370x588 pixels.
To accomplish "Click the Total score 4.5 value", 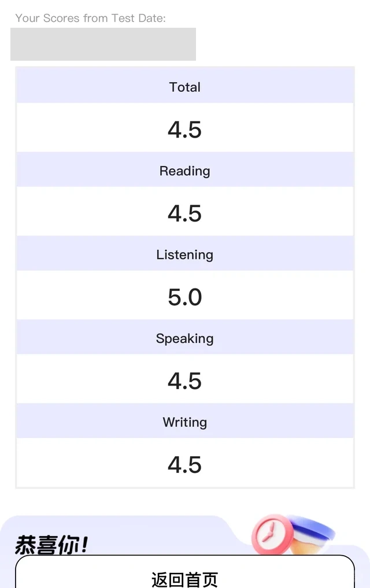I will pos(185,130).
